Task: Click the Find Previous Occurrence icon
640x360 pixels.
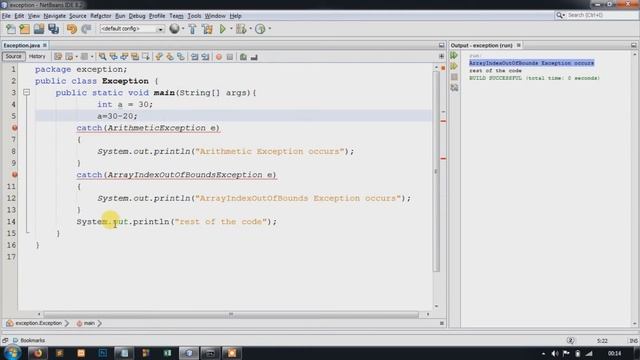Action: (113, 57)
